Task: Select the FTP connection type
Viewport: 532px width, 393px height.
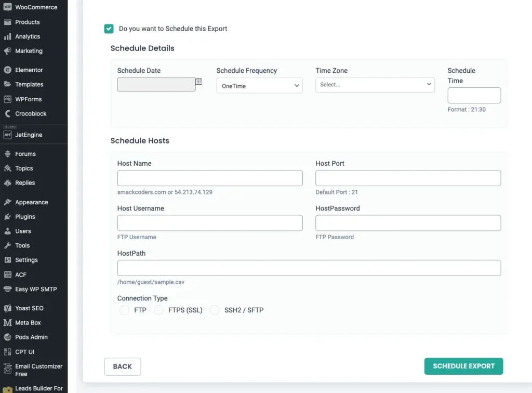Action: tap(124, 310)
